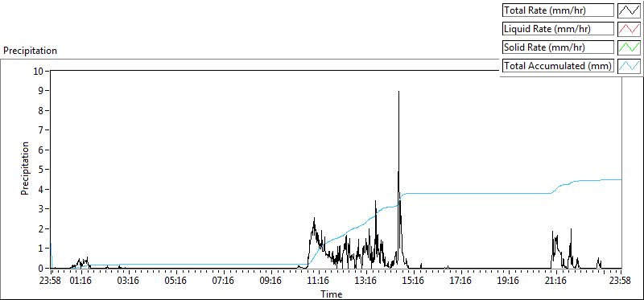The image size is (644, 300).
Task: Click the Total Accumulated blue line swatch
Action: (630, 65)
